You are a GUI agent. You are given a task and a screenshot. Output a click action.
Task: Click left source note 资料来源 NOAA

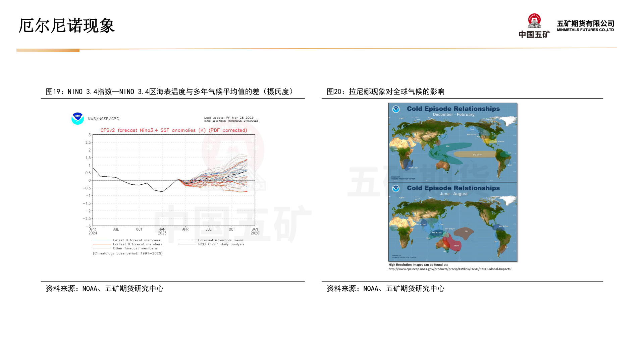pyautogui.click(x=104, y=289)
